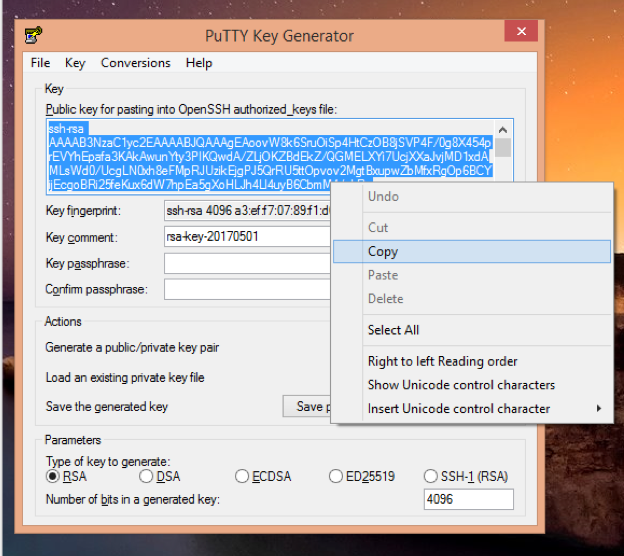Click the 'Key comment:' label
The height and width of the screenshot is (556, 624).
82,237
